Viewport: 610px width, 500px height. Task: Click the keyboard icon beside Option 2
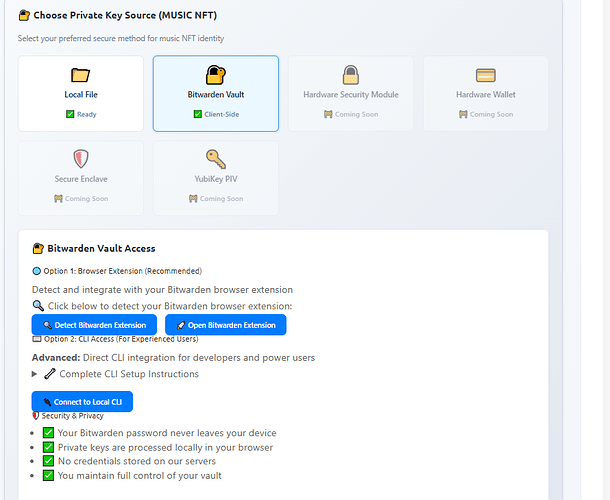(x=37, y=339)
